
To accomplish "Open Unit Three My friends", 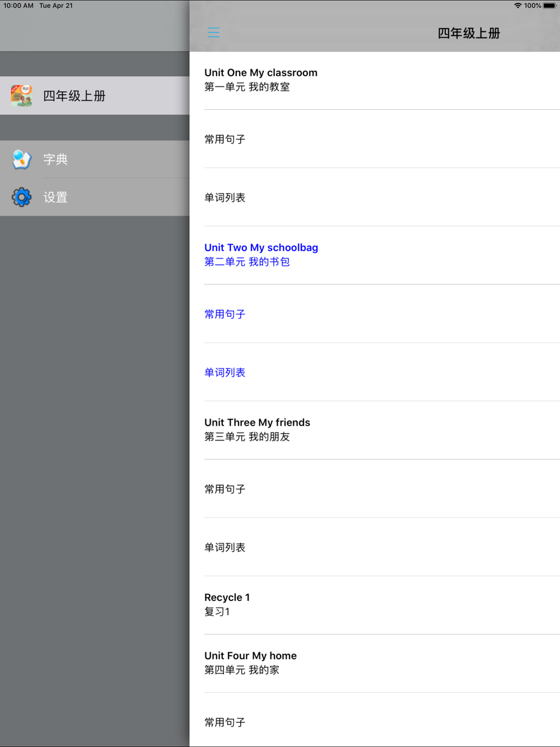I will coord(375,430).
